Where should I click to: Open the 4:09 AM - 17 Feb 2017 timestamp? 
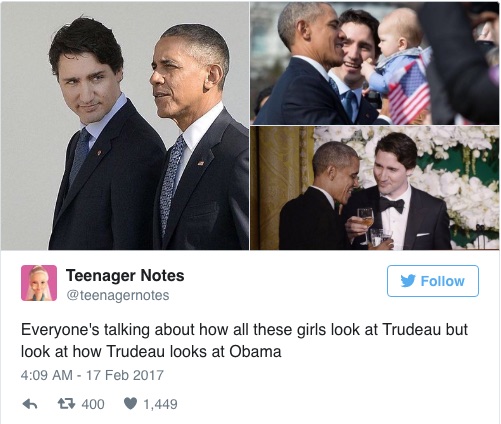[x=92, y=375]
